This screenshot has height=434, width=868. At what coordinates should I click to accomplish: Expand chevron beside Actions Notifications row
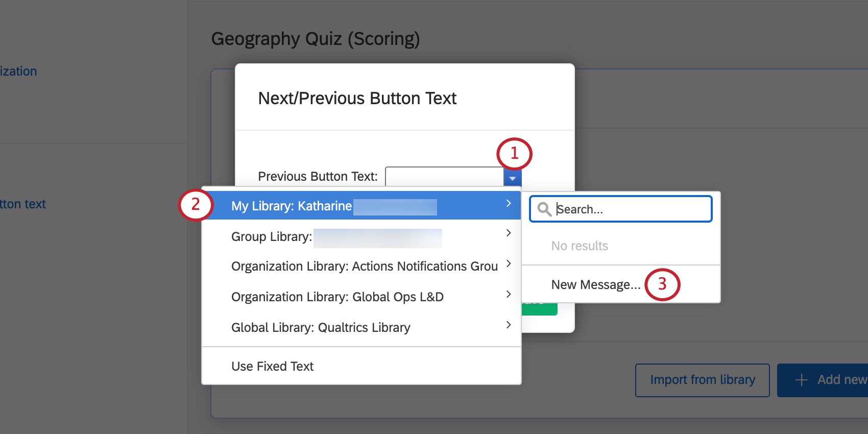tap(509, 263)
